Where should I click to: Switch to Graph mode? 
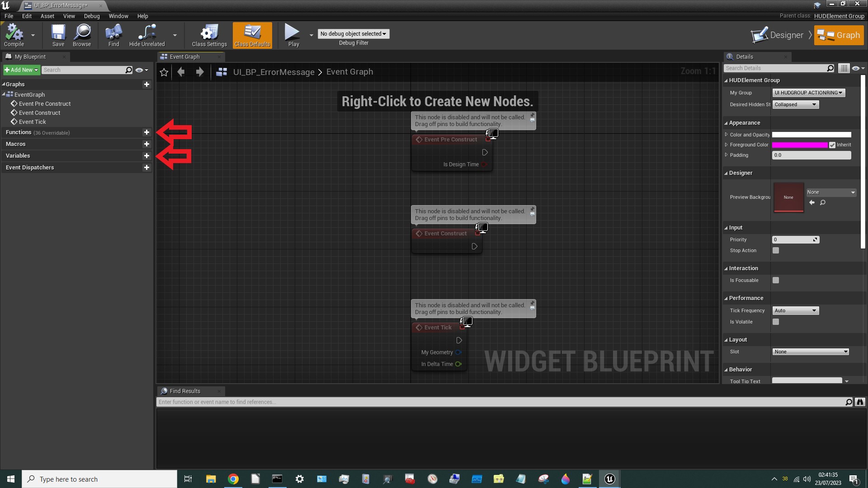(839, 35)
